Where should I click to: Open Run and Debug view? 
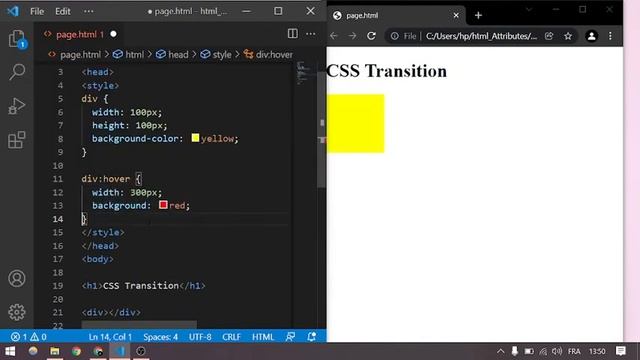click(17, 106)
